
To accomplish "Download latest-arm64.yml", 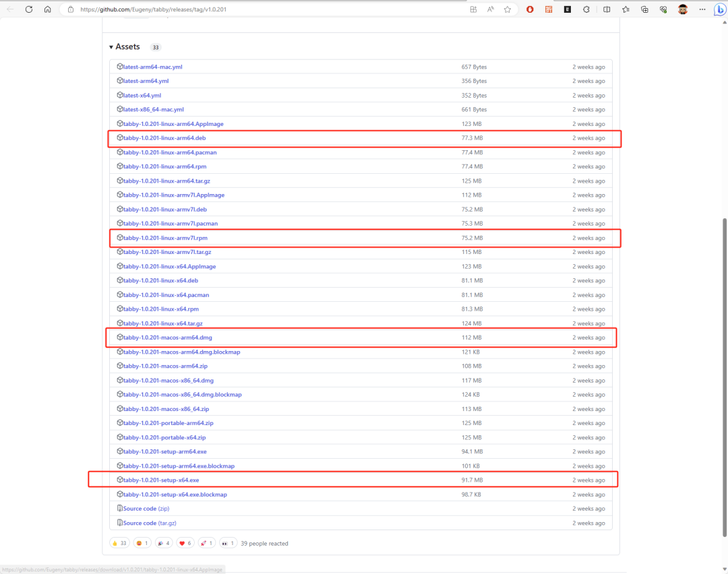I will click(146, 81).
